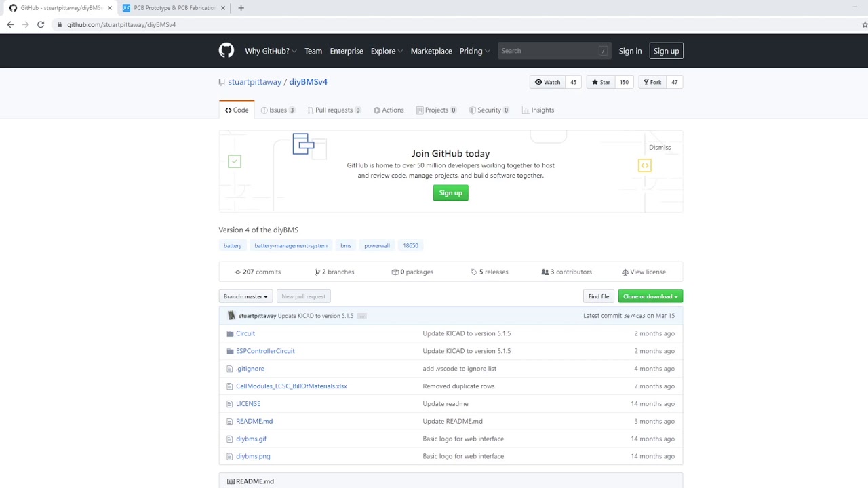This screenshot has height=488, width=868.
Task: Click the Watch button
Action: pos(548,82)
